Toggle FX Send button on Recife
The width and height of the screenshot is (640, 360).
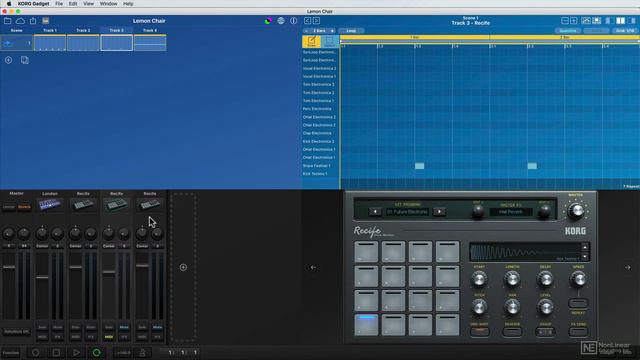coord(578,332)
